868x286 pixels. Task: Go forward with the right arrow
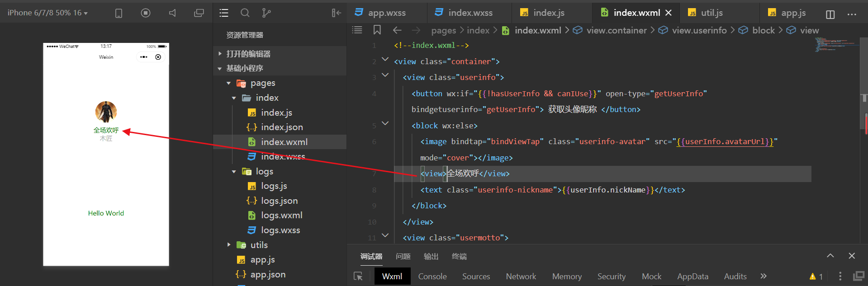[416, 30]
